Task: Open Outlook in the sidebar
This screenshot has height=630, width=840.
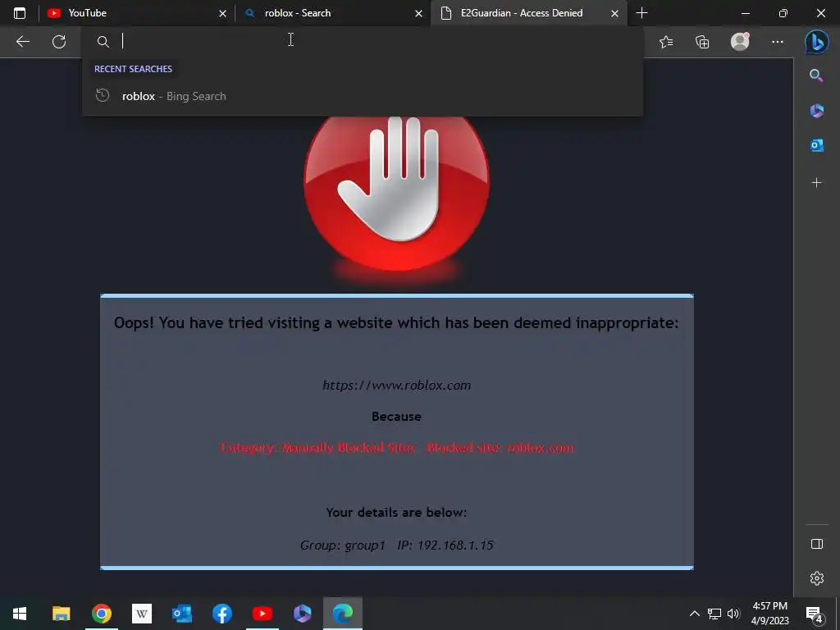Action: pyautogui.click(x=816, y=145)
